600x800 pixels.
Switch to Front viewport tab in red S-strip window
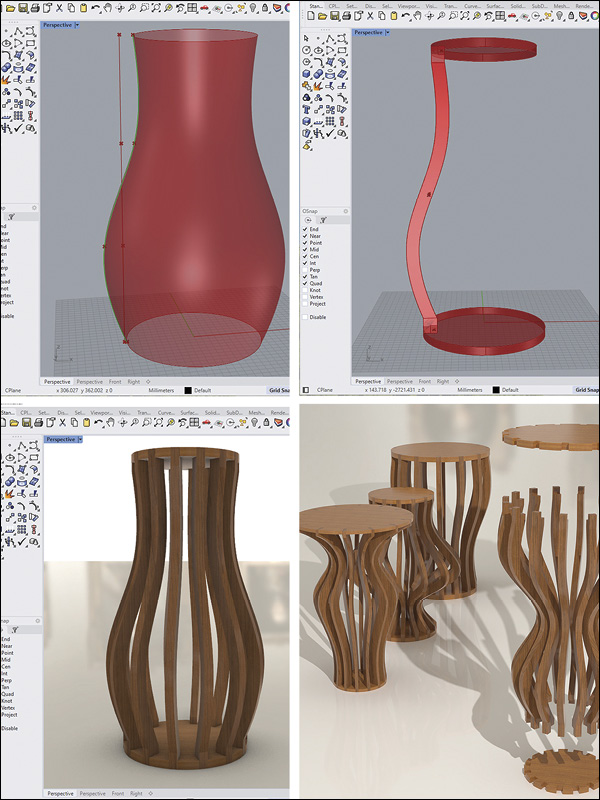424,381
